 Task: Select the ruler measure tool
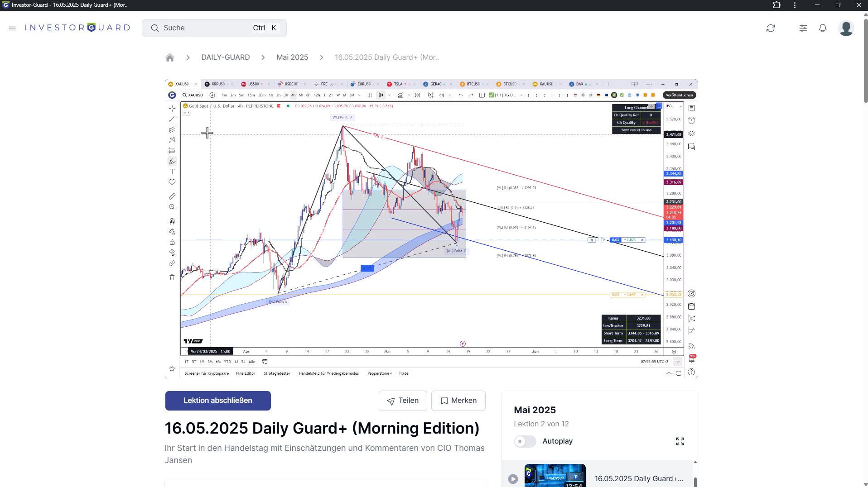(x=172, y=196)
